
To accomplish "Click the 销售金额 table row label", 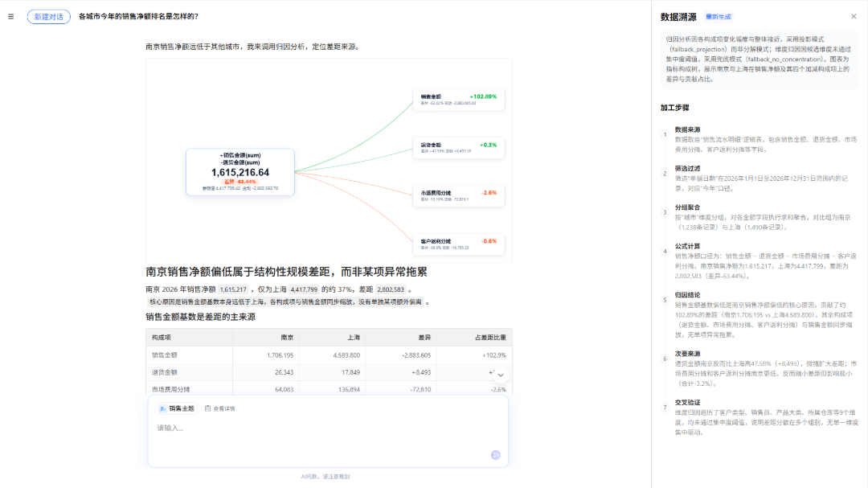I will click(x=165, y=355).
